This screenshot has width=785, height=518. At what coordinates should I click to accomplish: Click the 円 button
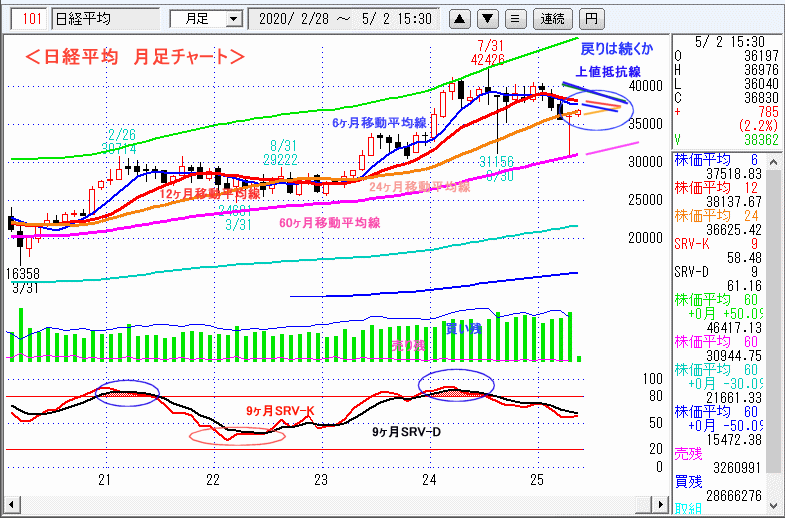pyautogui.click(x=591, y=19)
